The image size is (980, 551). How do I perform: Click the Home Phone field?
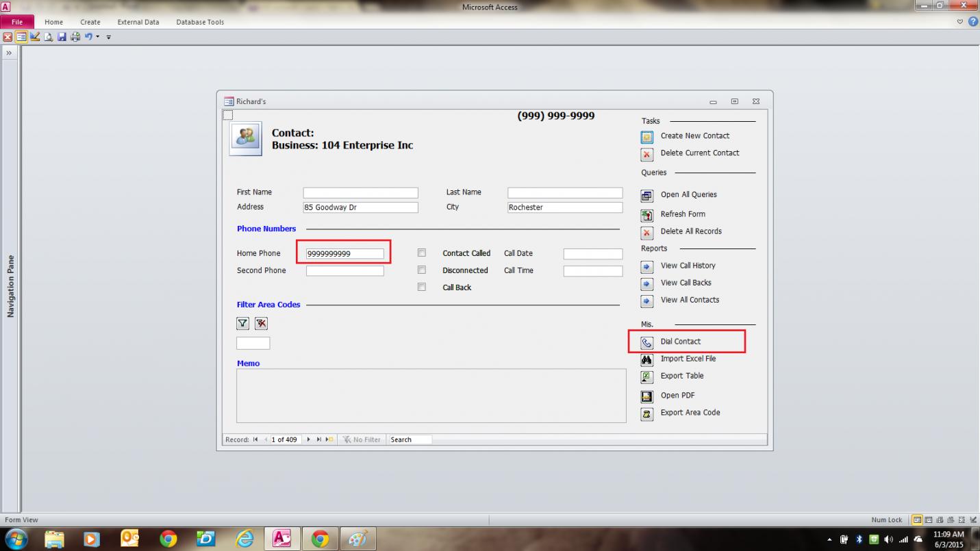click(345, 253)
